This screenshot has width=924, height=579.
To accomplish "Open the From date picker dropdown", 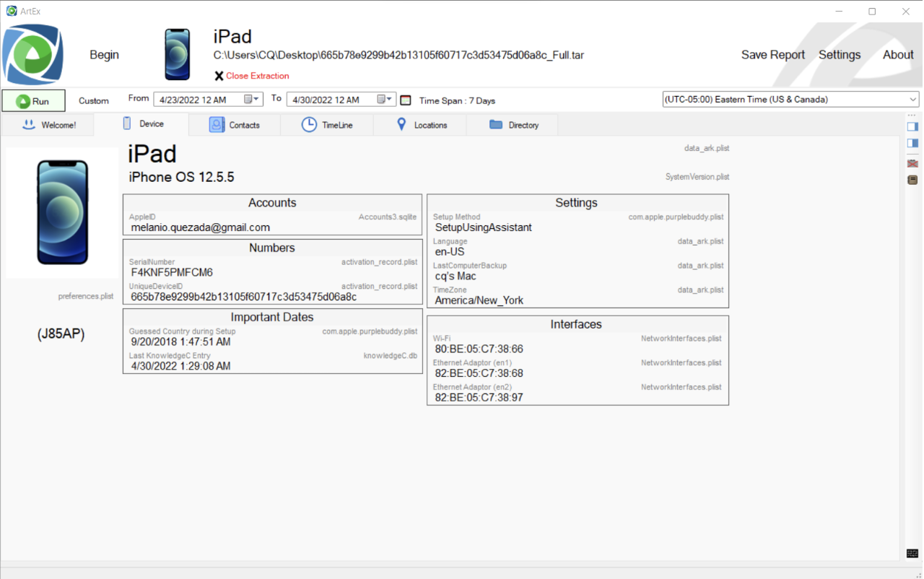I will [252, 100].
